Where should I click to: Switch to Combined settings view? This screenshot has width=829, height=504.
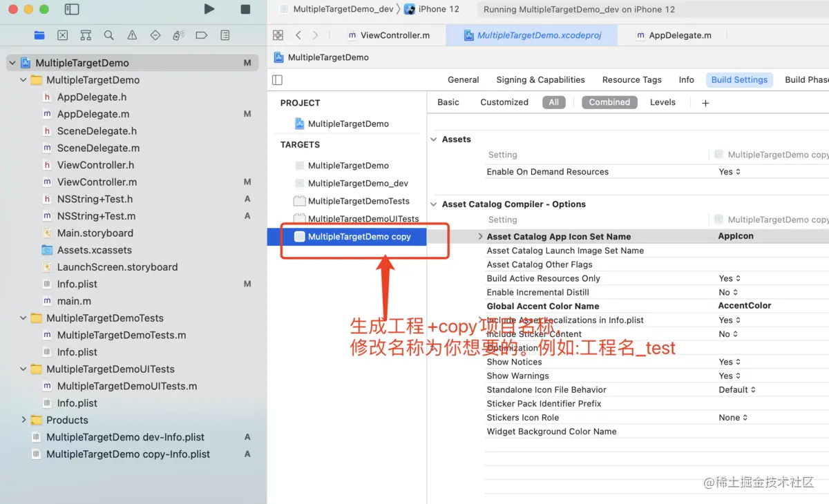609,102
